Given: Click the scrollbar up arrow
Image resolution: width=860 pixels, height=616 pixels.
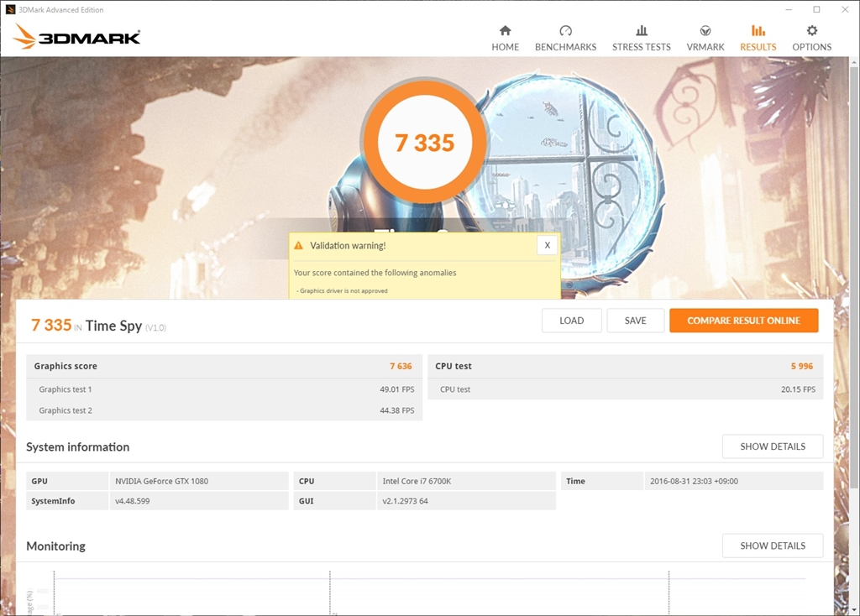Looking at the screenshot, I should pos(854,62).
